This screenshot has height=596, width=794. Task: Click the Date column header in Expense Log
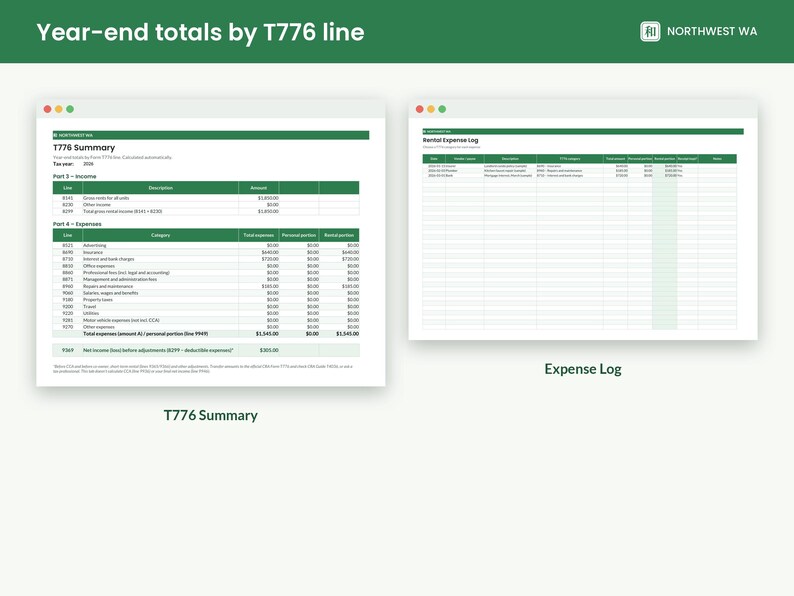(x=434, y=159)
